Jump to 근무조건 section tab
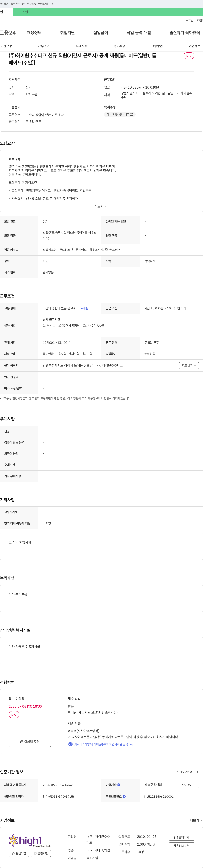203x868 pixels. (x=44, y=46)
